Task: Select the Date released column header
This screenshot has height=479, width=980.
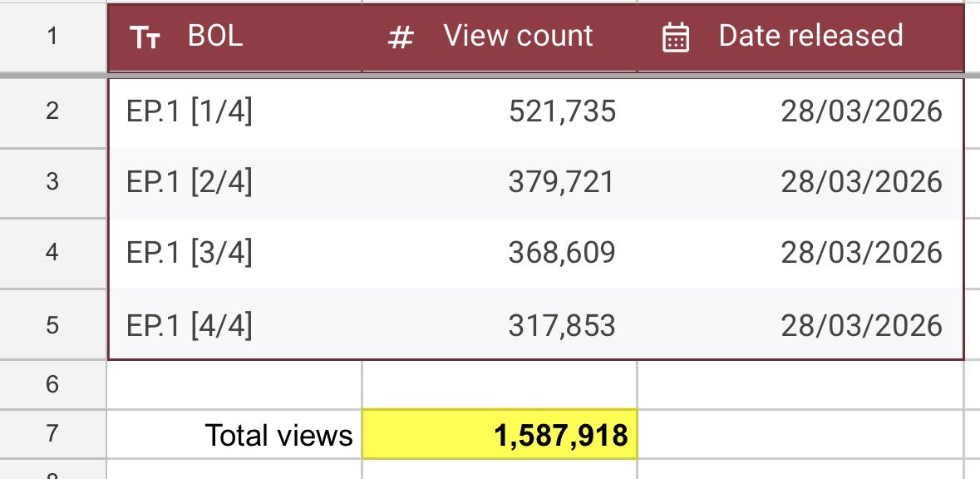Action: (800, 37)
